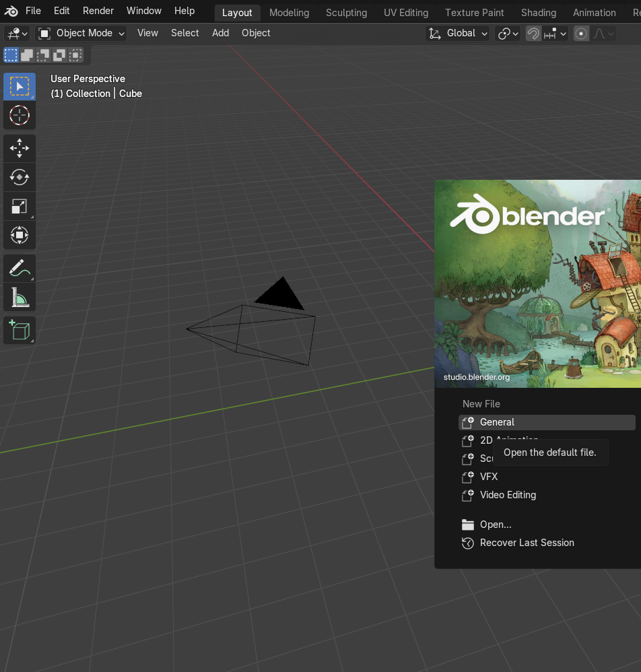Open the Object Mode dropdown
Viewport: 641px width, 672px height.
[x=81, y=34]
